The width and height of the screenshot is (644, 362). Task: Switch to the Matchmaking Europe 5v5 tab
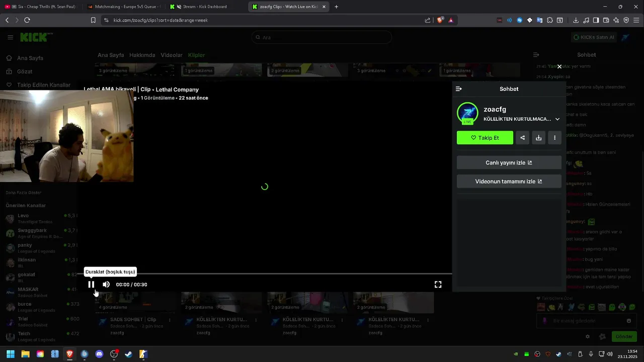point(123,7)
